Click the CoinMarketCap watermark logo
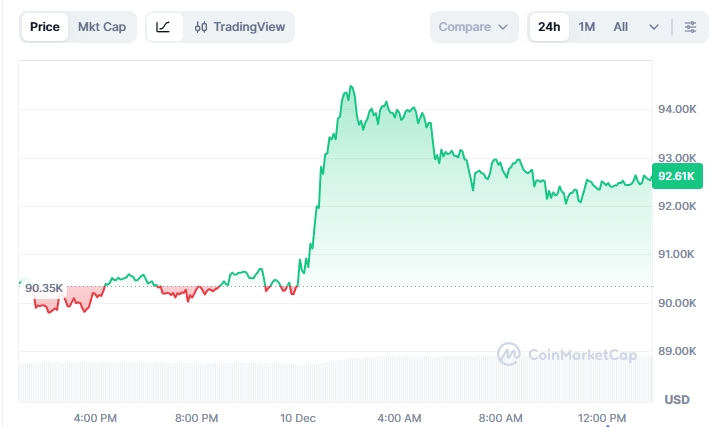 coord(509,353)
